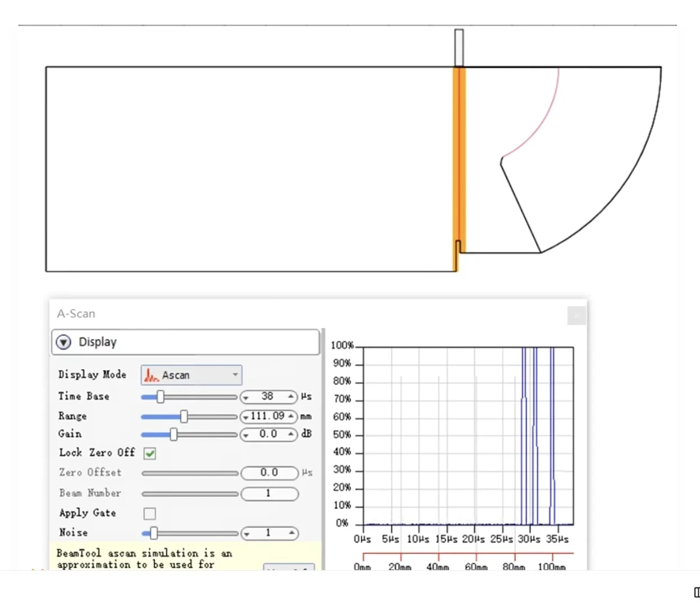Click the 60mm distance axis label
700x606 pixels.
476,567
